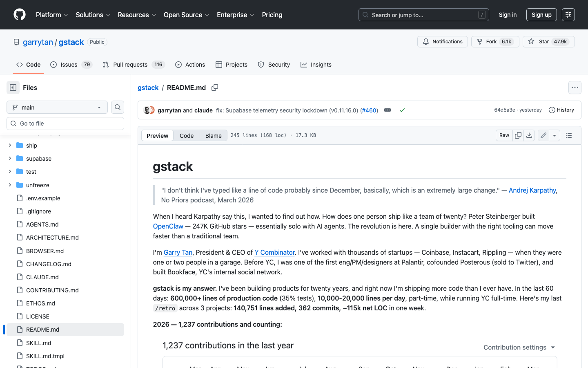The image size is (588, 368).
Task: Click the garrytan commit author avatar
Action: point(147,110)
